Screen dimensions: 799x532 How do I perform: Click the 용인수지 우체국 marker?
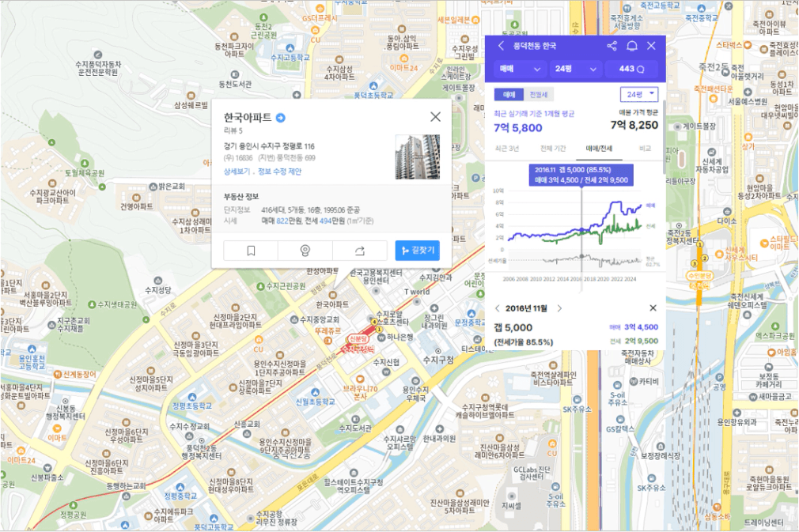415,381
